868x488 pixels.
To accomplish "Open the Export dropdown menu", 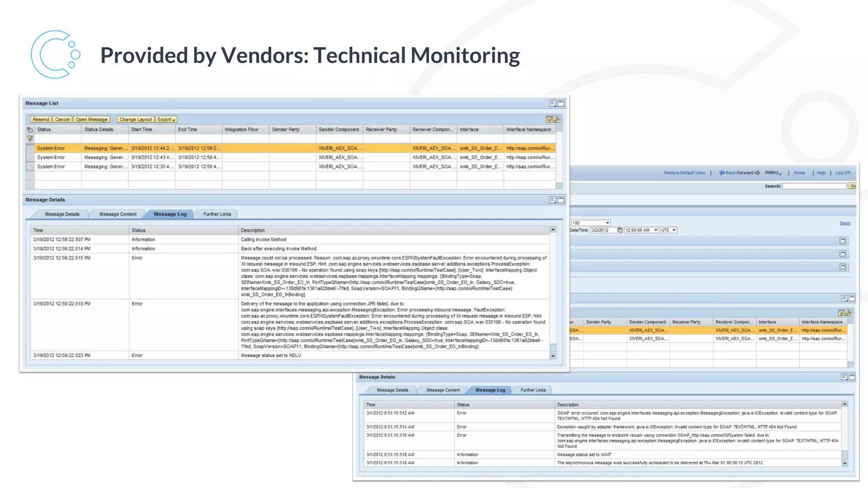I will click(x=166, y=119).
